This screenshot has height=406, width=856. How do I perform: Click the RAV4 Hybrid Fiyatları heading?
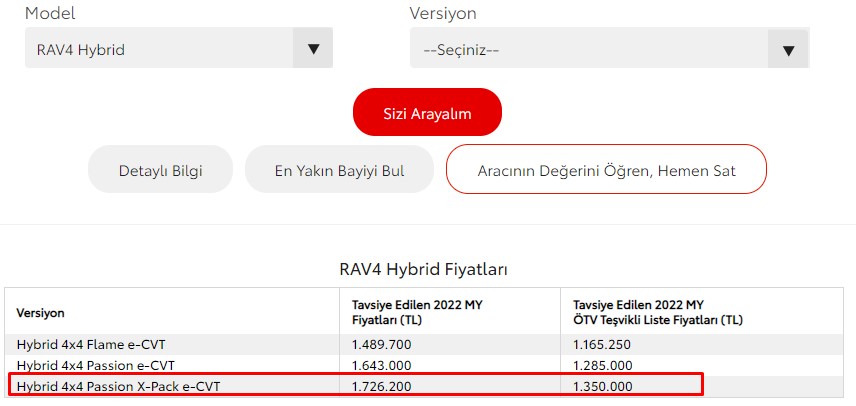coord(424,269)
